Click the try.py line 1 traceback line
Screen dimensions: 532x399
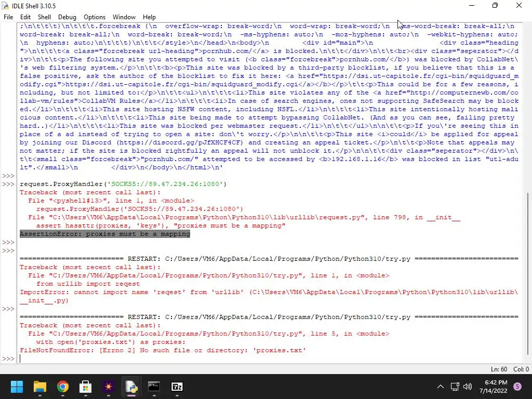pos(209,275)
